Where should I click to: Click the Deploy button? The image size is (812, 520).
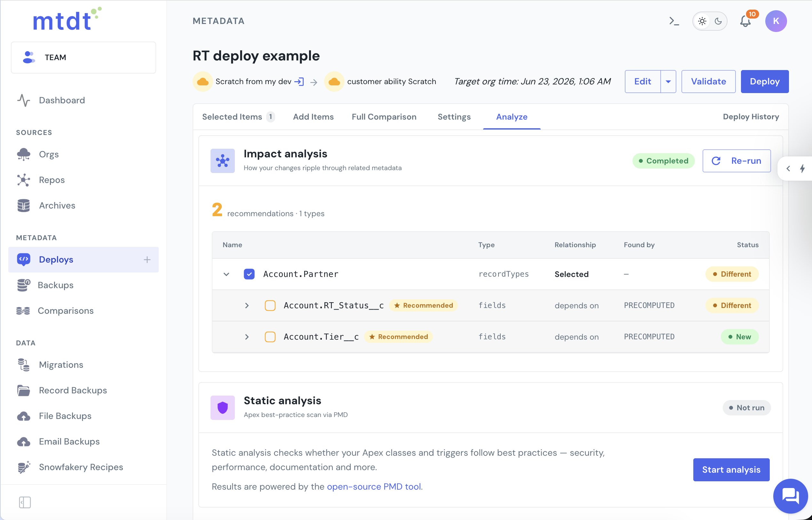765,81
